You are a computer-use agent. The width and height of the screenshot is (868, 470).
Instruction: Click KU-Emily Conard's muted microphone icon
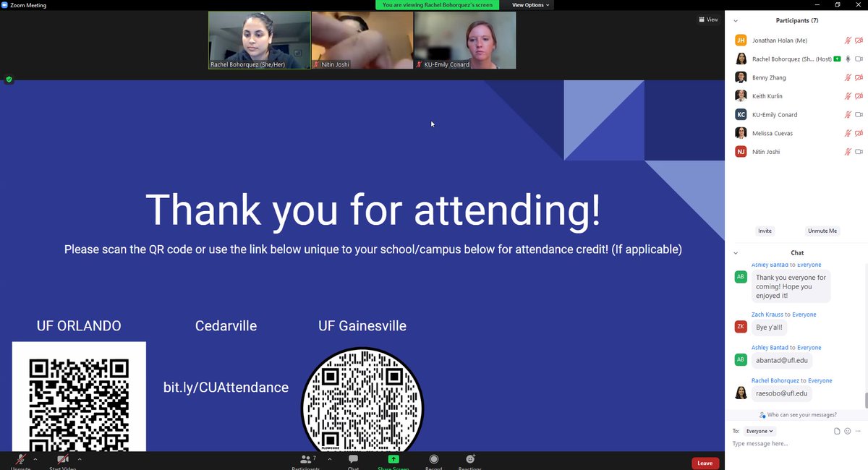pyautogui.click(x=848, y=115)
